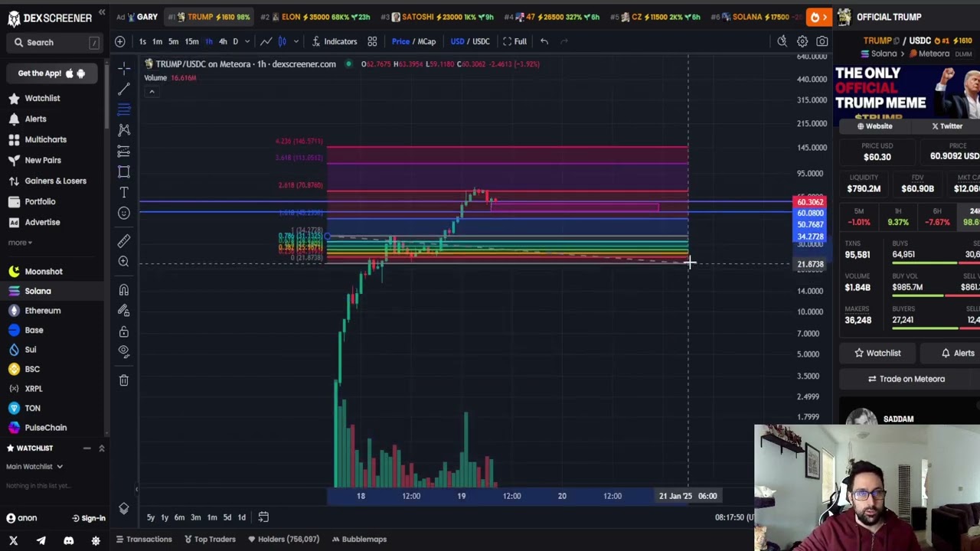
Task: Click the add symbol plus icon
Action: 120,41
